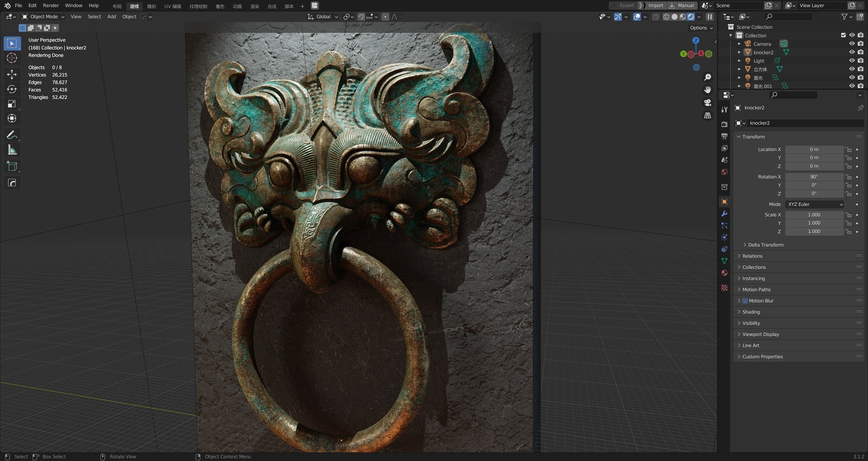868x461 pixels.
Task: Switch to the 雕刻 workspace tab
Action: [x=151, y=6]
